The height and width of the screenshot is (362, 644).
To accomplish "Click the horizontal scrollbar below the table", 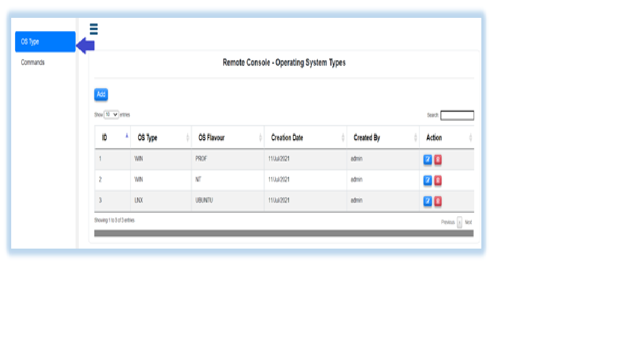I will 284,233.
